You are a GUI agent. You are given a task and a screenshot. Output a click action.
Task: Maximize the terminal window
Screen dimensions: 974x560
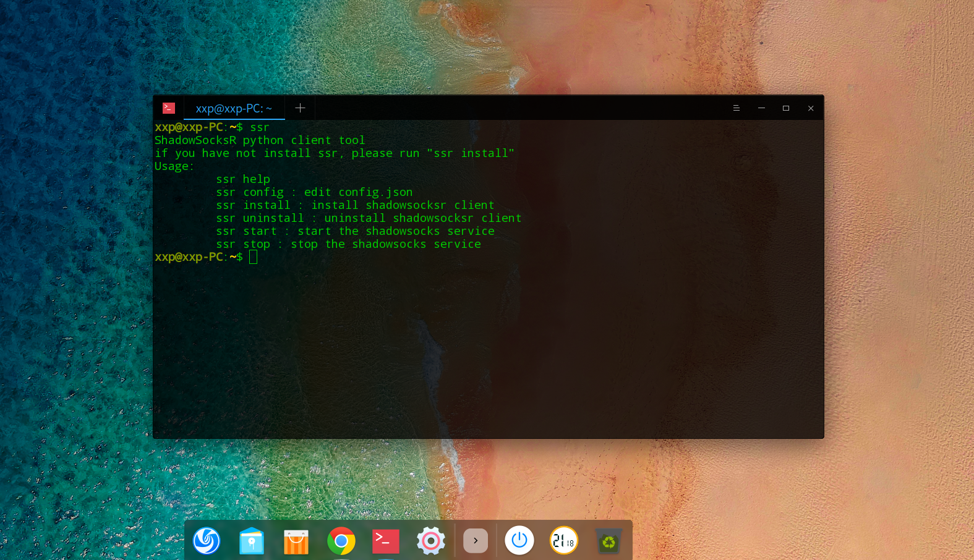point(786,108)
